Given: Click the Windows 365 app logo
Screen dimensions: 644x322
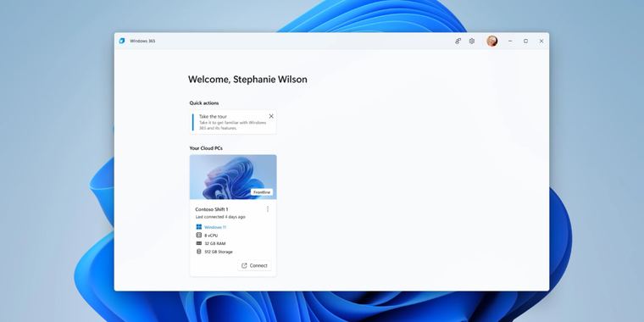Looking at the screenshot, I should click(x=122, y=41).
